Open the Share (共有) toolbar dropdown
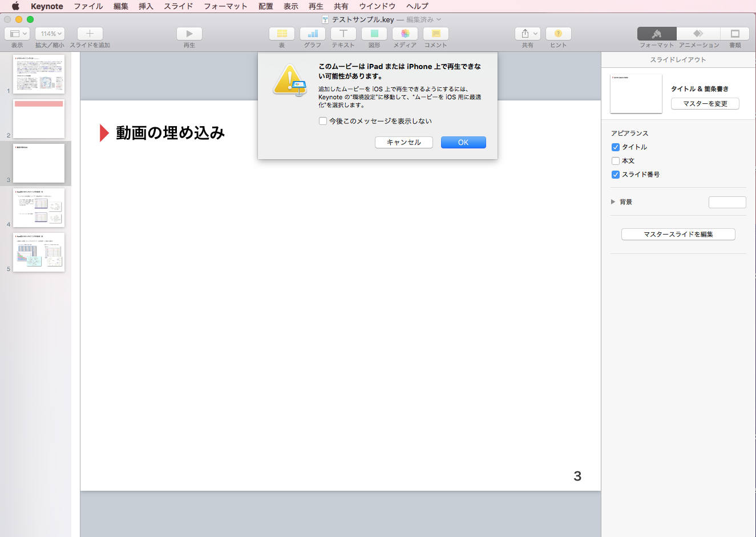756x537 pixels. pyautogui.click(x=528, y=34)
